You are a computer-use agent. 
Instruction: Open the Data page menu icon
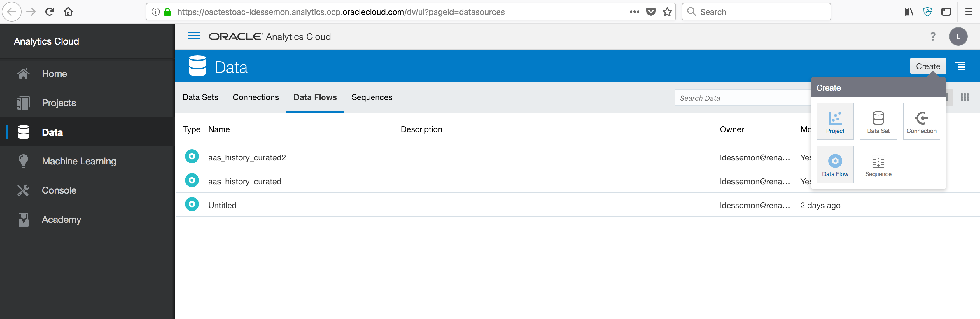[961, 66]
